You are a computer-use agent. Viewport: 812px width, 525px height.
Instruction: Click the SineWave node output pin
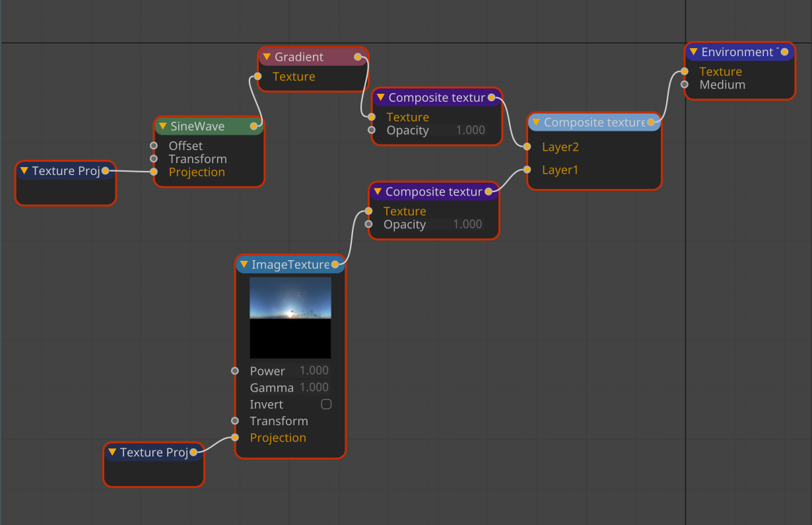[254, 126]
